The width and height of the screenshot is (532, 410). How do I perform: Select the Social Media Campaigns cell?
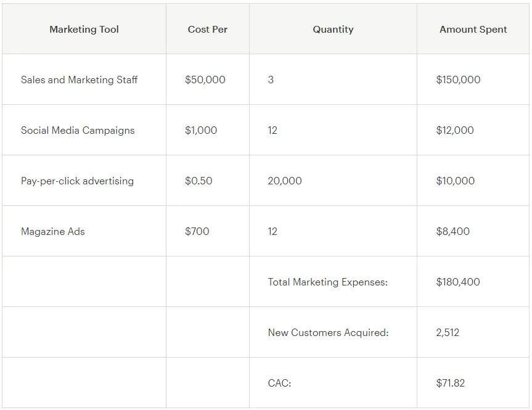[78, 131]
